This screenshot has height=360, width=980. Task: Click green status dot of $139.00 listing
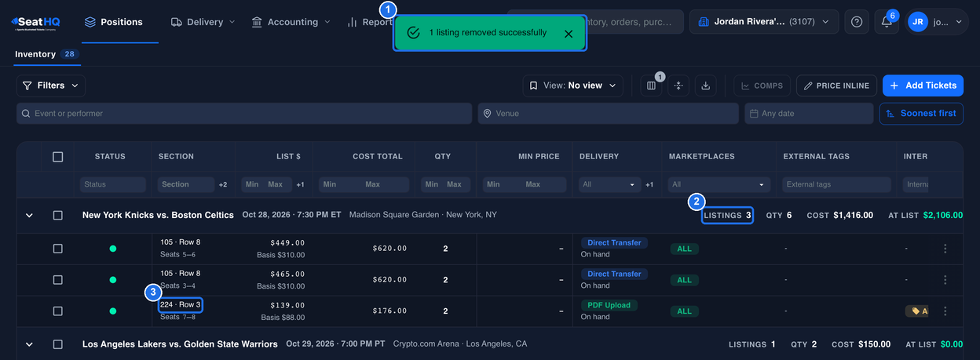112,311
